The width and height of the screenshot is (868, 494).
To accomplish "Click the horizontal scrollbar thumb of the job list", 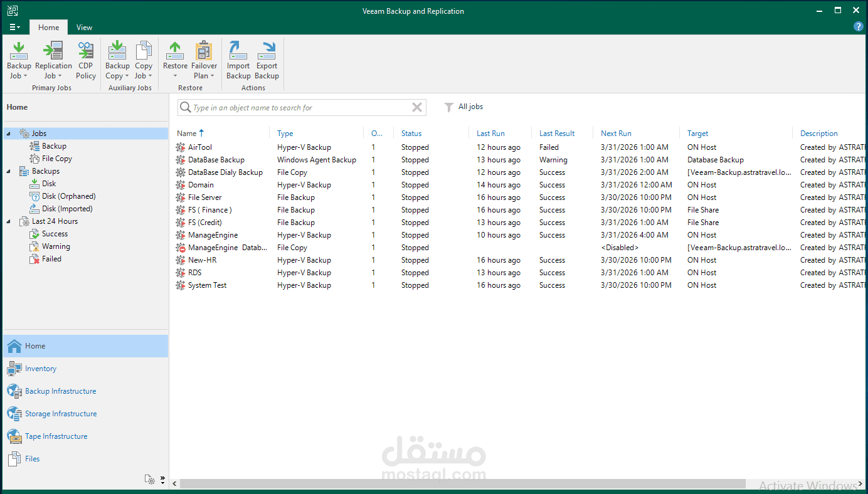I will pos(463,484).
